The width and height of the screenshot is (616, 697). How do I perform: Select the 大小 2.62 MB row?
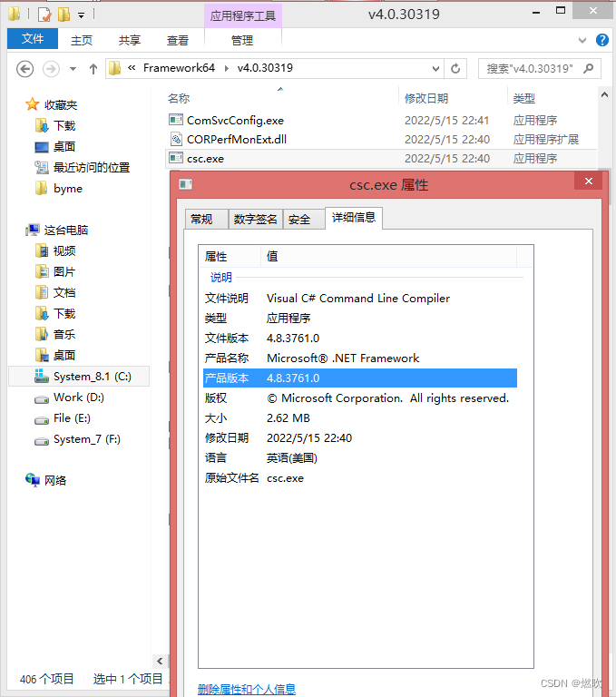click(x=360, y=418)
